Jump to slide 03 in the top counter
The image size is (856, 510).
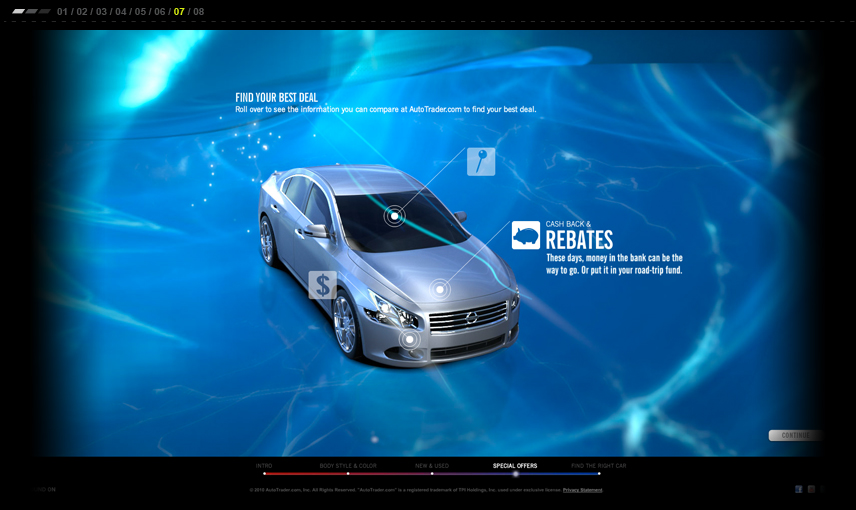(x=102, y=11)
